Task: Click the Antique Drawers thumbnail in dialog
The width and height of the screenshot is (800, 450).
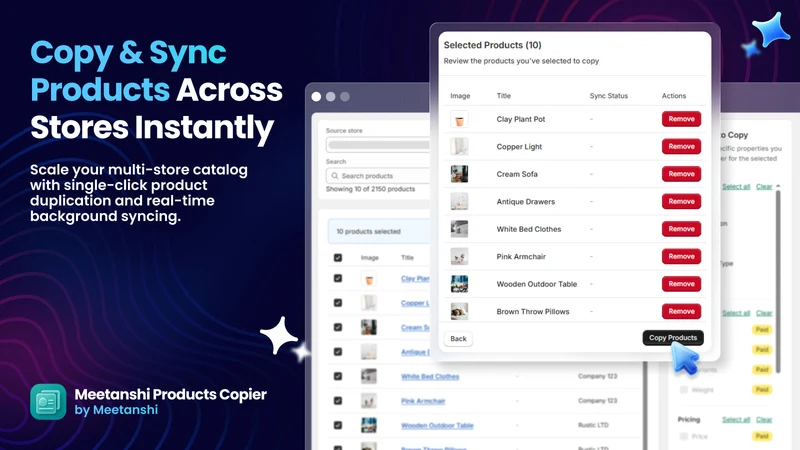Action: tap(459, 202)
